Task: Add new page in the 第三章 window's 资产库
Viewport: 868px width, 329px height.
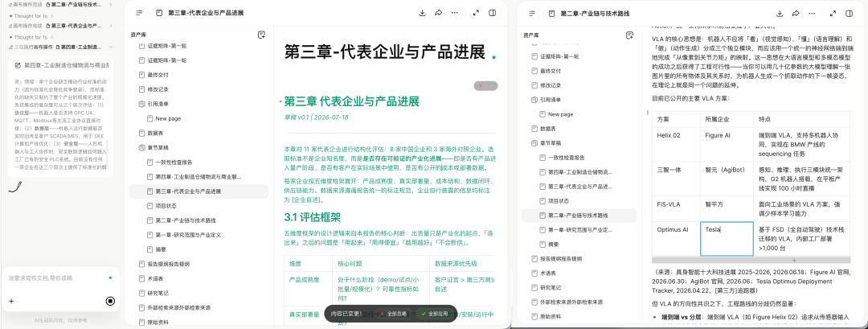Action: [262, 35]
